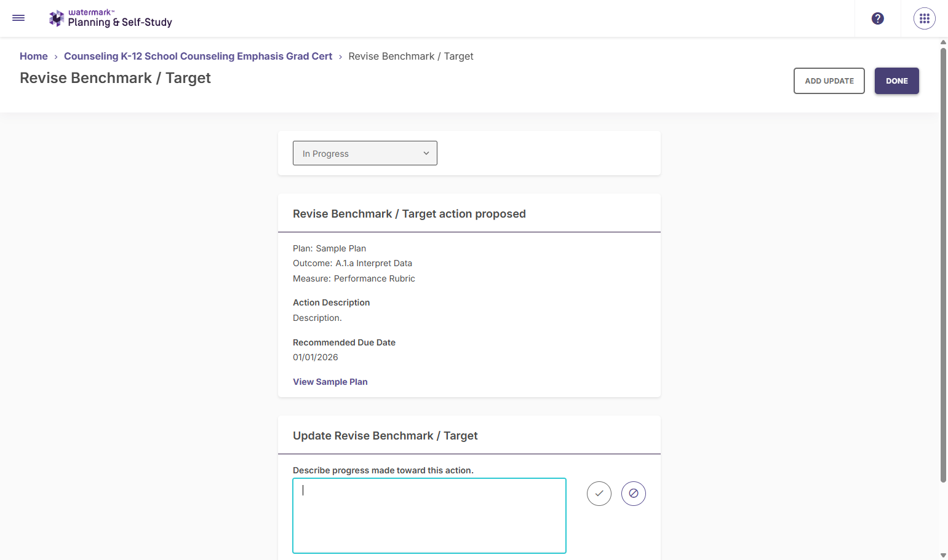Go to the Home breadcrumb

point(34,56)
